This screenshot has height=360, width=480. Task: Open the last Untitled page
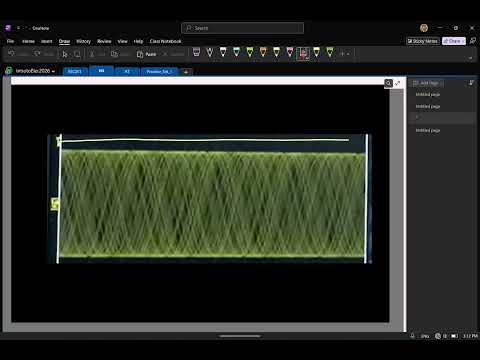(x=428, y=130)
